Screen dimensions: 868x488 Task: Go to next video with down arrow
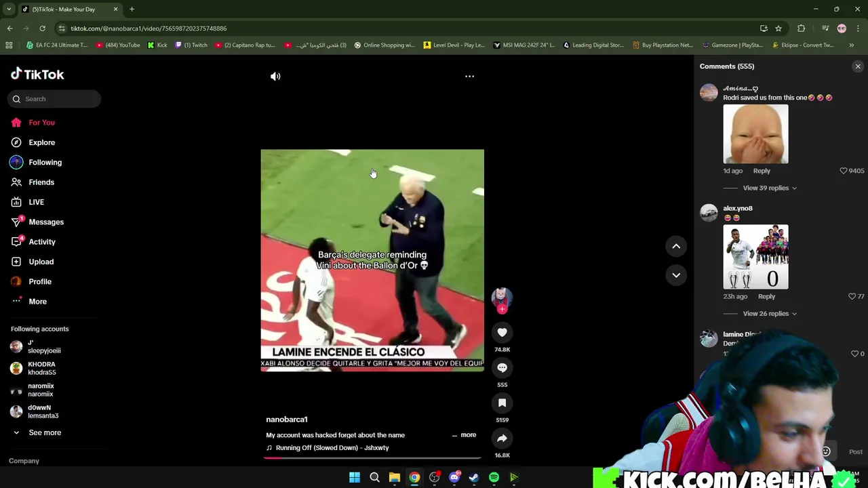[676, 275]
